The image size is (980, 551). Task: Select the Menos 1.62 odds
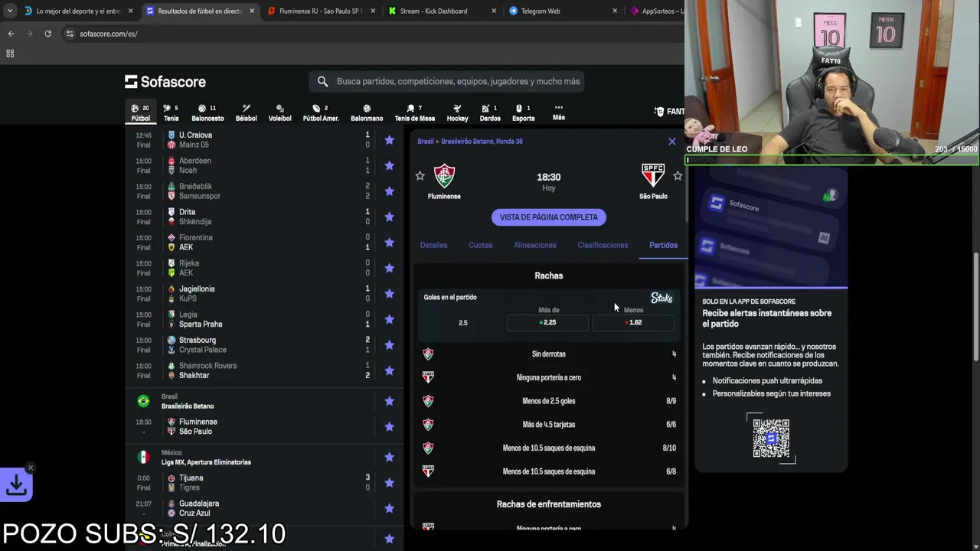pos(633,322)
